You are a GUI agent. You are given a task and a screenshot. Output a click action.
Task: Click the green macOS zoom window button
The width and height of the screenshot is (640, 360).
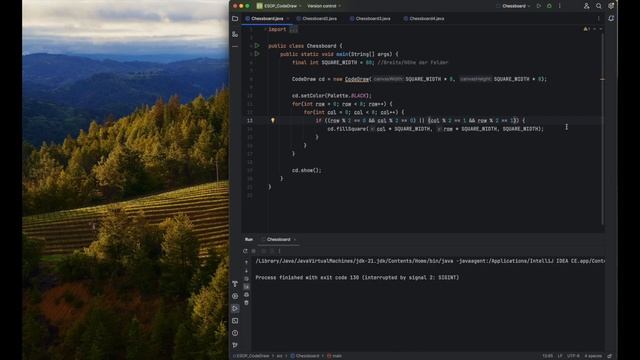point(247,6)
